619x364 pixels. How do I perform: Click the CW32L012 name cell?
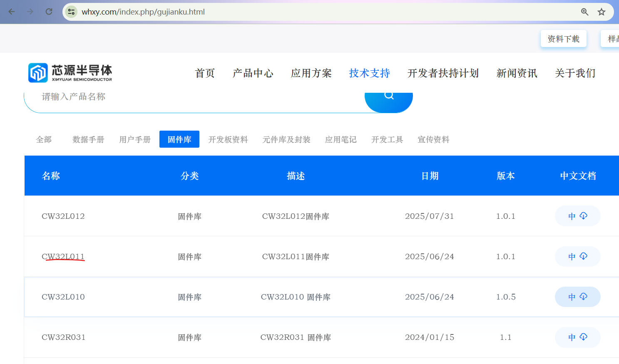point(63,216)
